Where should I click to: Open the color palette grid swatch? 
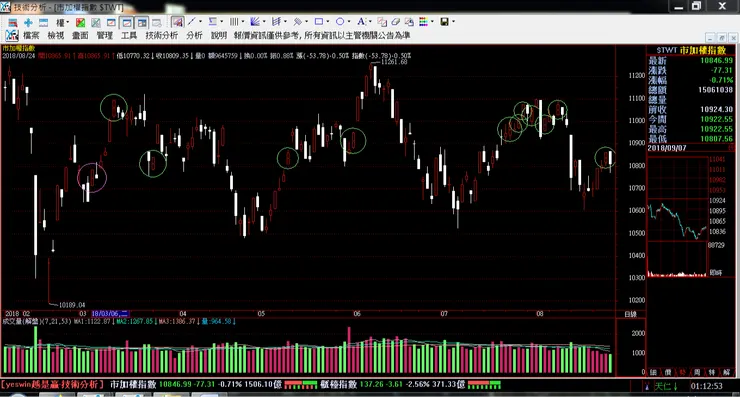(423, 22)
